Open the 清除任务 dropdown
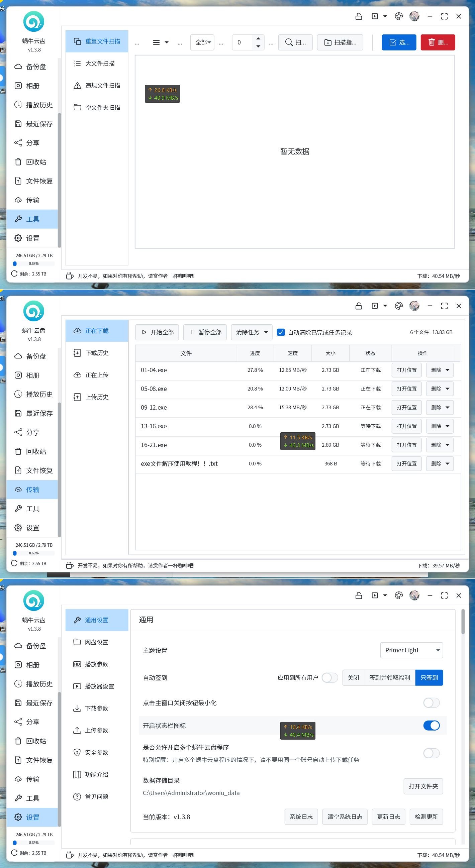This screenshot has height=868, width=475. [252, 332]
